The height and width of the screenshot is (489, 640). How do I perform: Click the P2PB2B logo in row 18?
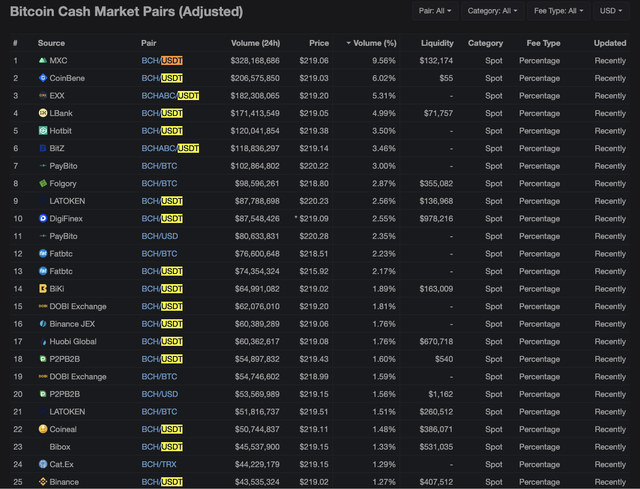tap(42, 359)
